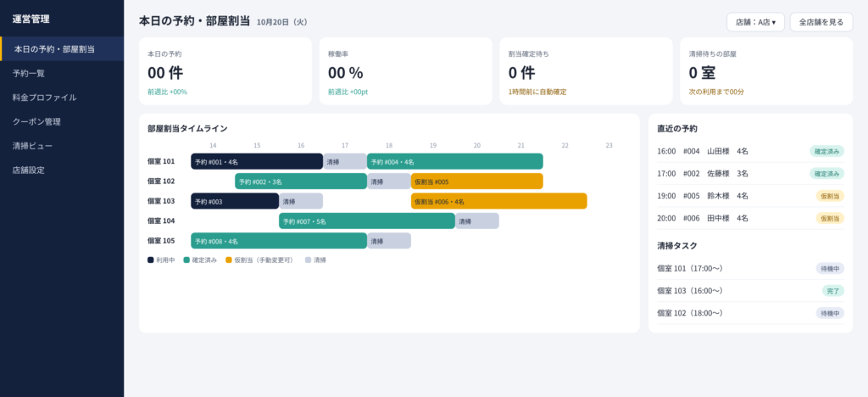Click the 予約 #003 bar

[235, 202]
